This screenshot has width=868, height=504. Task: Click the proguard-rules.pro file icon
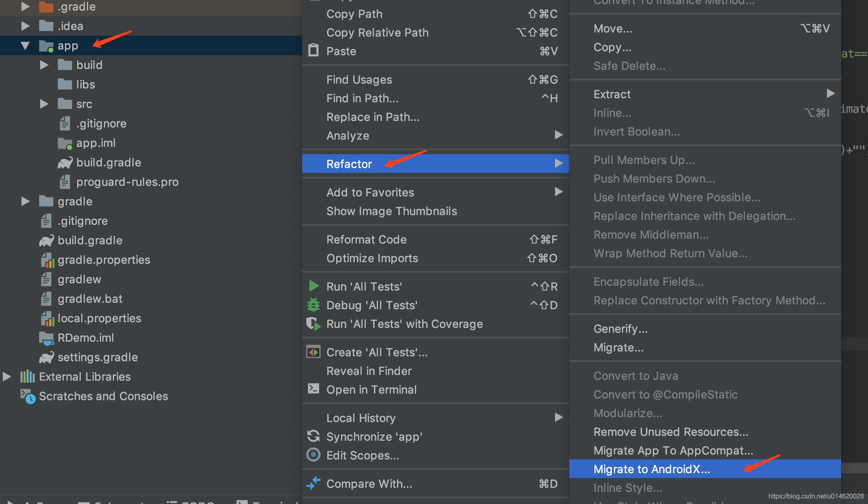(x=65, y=182)
